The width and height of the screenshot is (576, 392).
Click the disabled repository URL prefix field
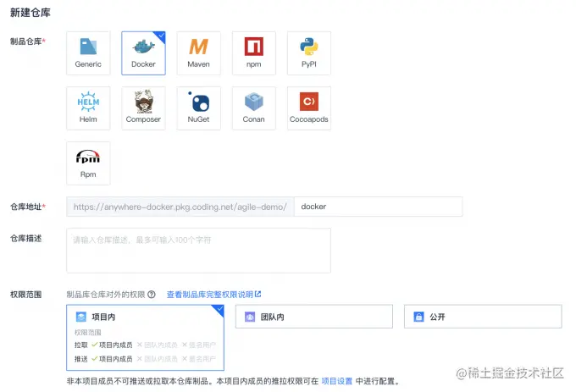pyautogui.click(x=180, y=207)
